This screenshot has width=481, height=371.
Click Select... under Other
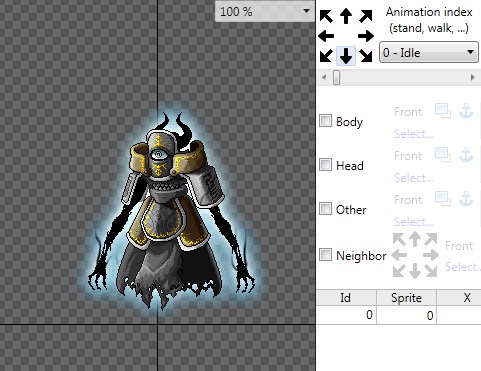414,222
